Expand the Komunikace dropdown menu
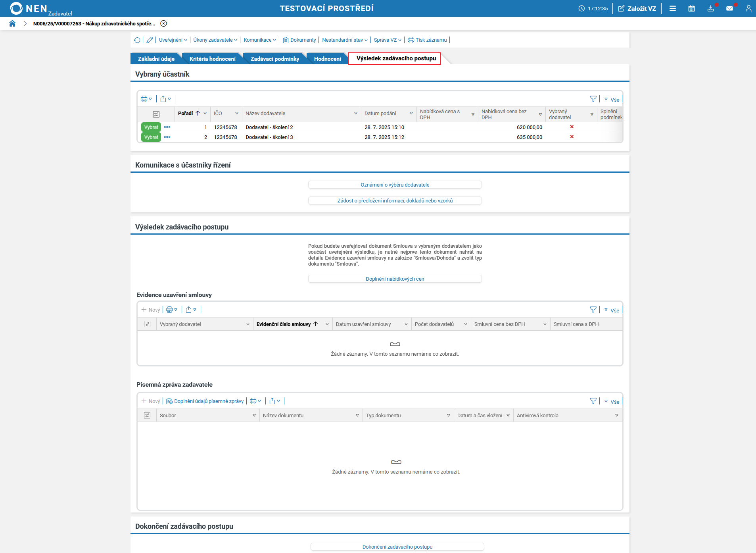Image resolution: width=756 pixels, height=553 pixels. tap(260, 40)
